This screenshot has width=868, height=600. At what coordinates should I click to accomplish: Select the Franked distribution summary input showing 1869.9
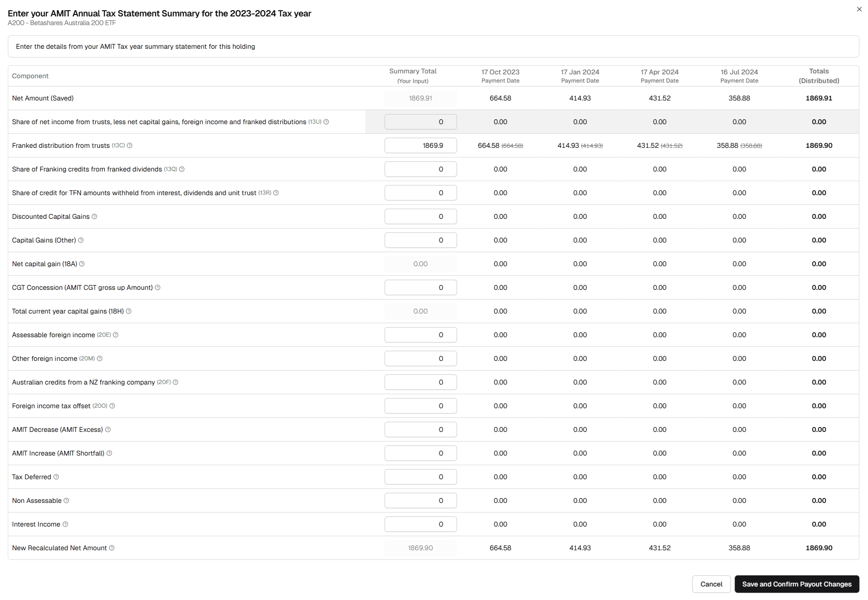coord(420,145)
